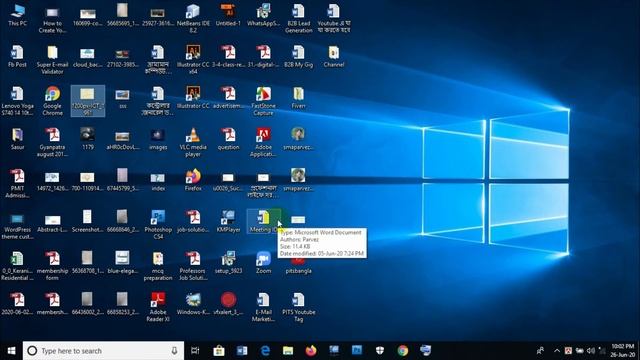Select the Meeting ID Word document
Viewport: 640px width, 360px height.
pos(263,221)
